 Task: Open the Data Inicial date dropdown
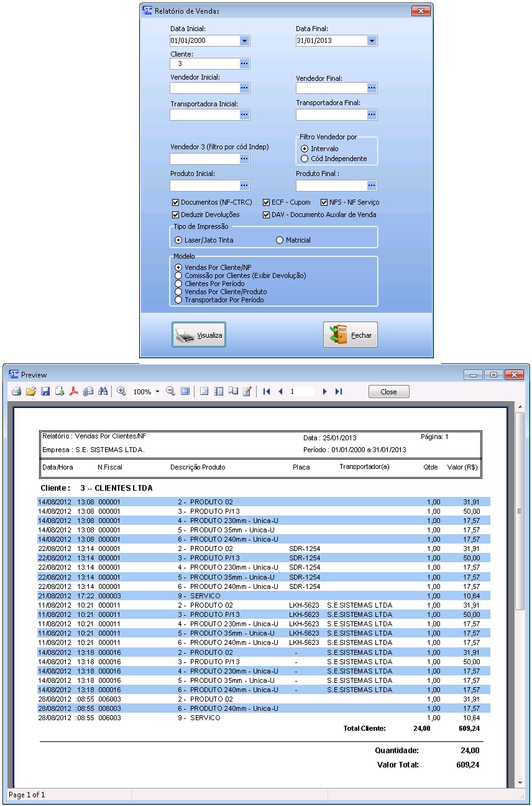pos(244,41)
